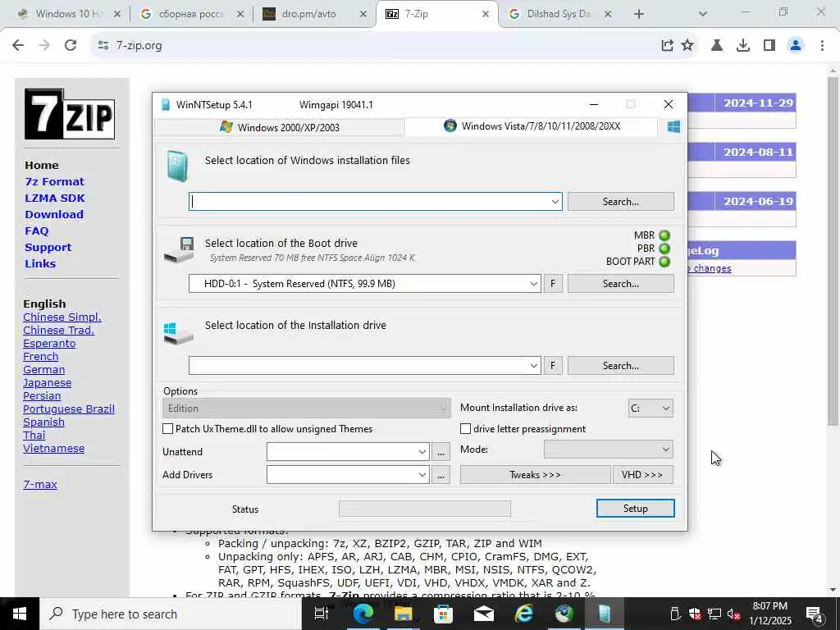Switch to Windows 2000/XP/2003 tab

point(280,127)
